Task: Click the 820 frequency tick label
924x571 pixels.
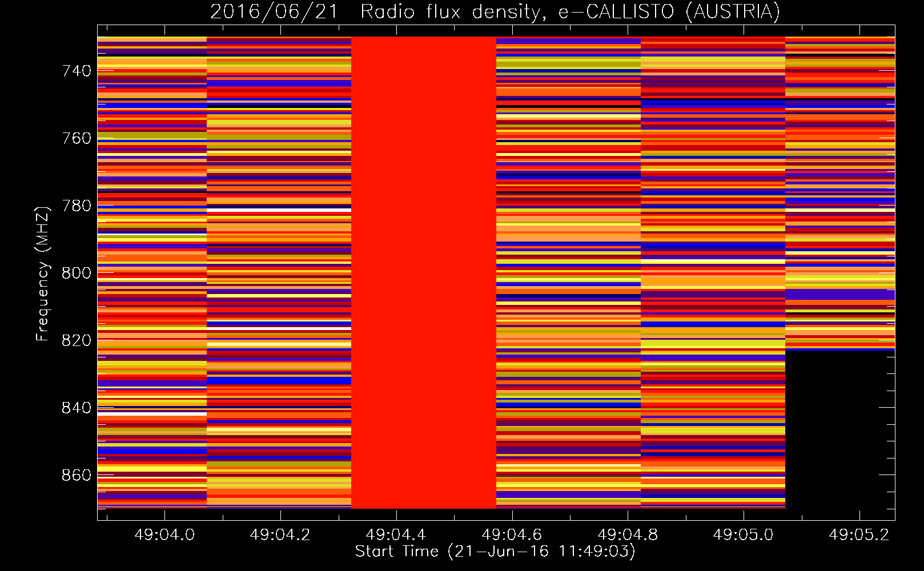Action: pyautogui.click(x=77, y=340)
